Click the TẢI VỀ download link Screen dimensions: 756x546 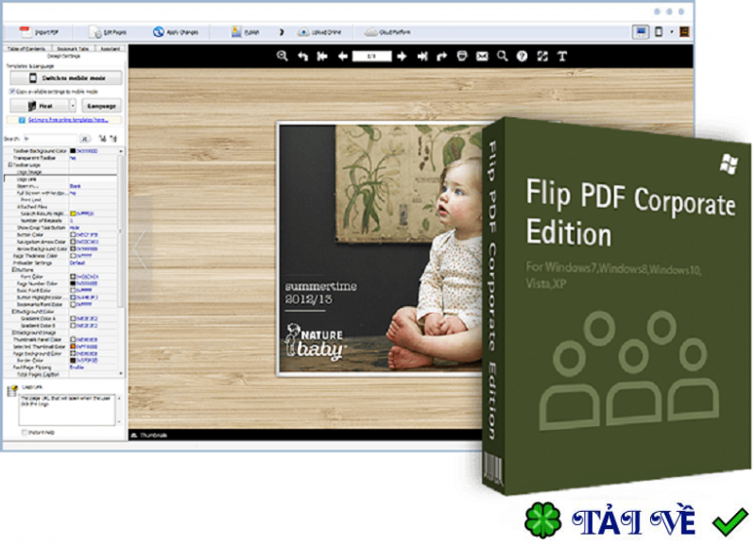coord(634,521)
